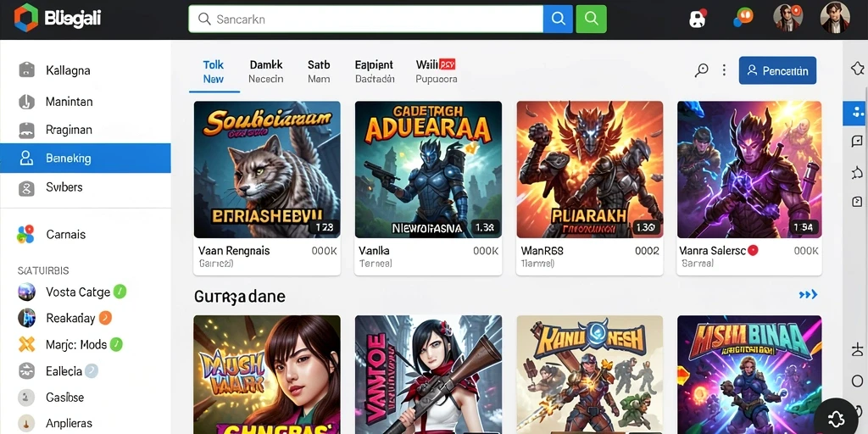
Task: Open the Bluegali logo home icon
Action: 26,18
